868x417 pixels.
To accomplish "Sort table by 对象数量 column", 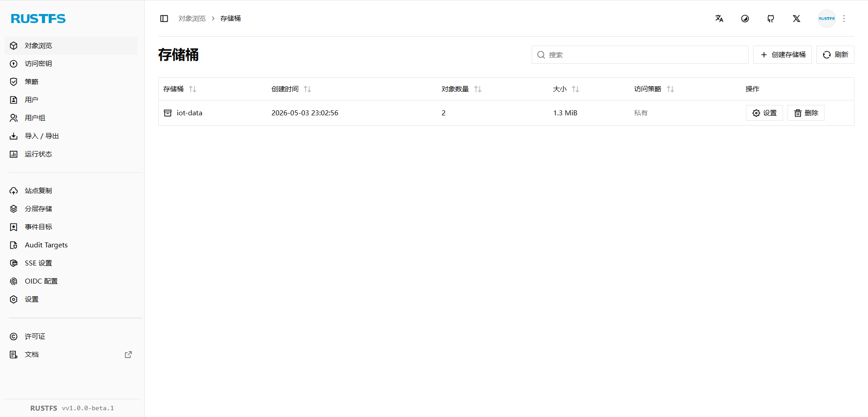I will click(x=478, y=89).
